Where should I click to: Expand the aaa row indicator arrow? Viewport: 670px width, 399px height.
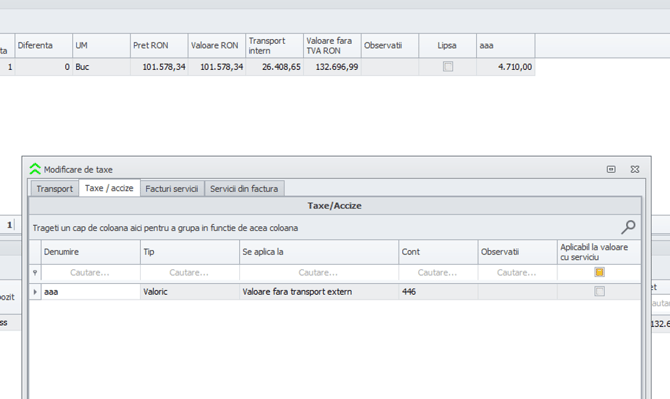point(35,292)
